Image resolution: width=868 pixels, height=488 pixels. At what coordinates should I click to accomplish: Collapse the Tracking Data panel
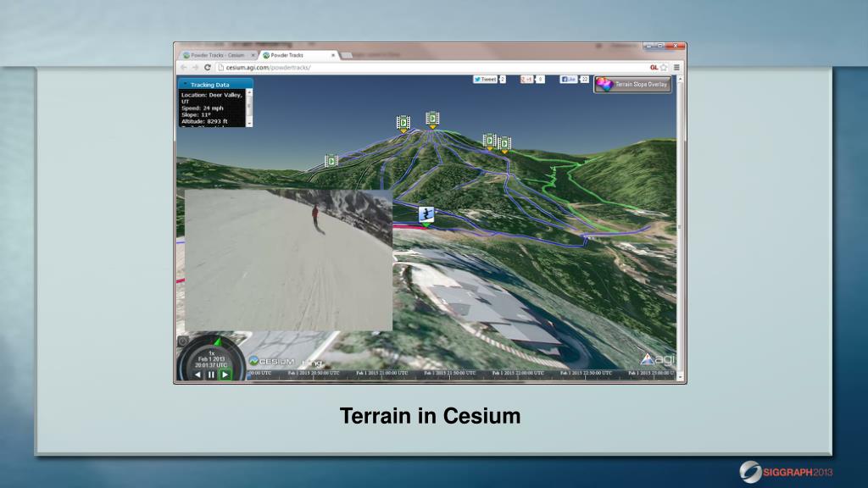pyautogui.click(x=185, y=85)
